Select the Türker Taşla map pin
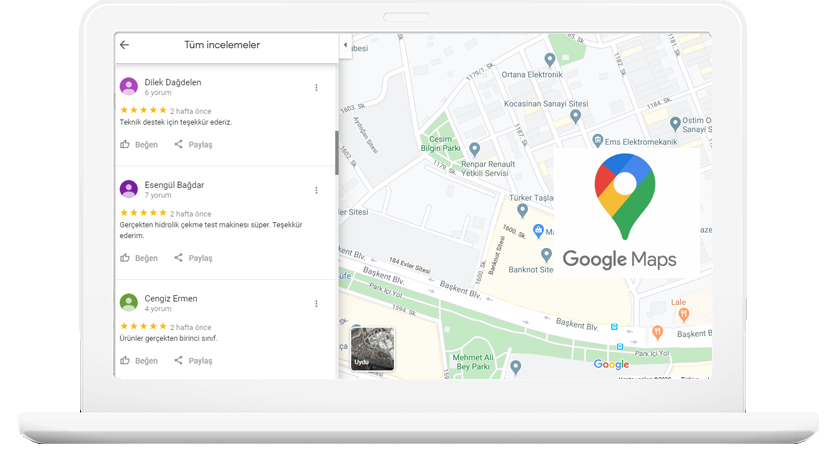Screen dimensions: 834x453 click(x=522, y=211)
